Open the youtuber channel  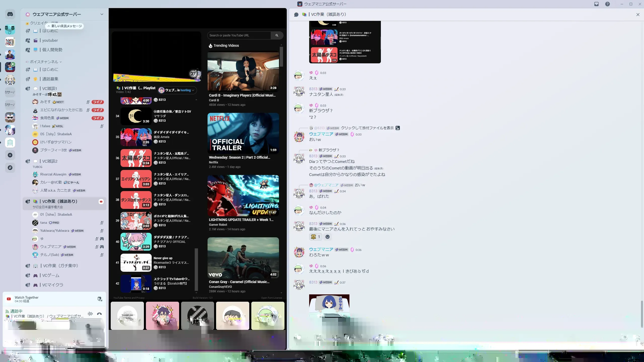click(x=50, y=40)
